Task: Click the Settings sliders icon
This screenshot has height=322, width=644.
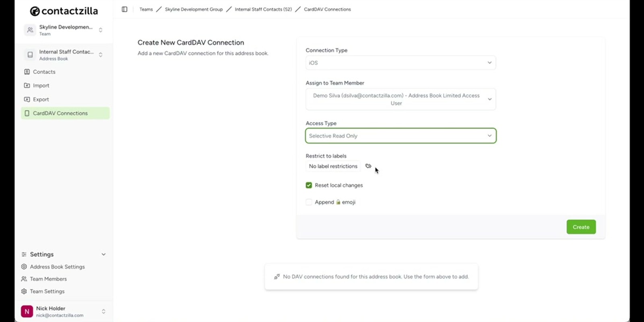Action: [24, 254]
